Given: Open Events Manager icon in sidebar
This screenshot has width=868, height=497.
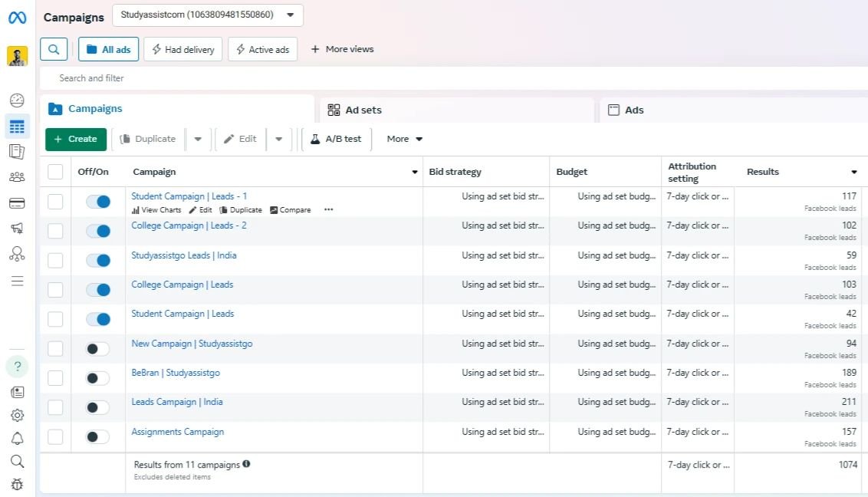Looking at the screenshot, I should 17,254.
